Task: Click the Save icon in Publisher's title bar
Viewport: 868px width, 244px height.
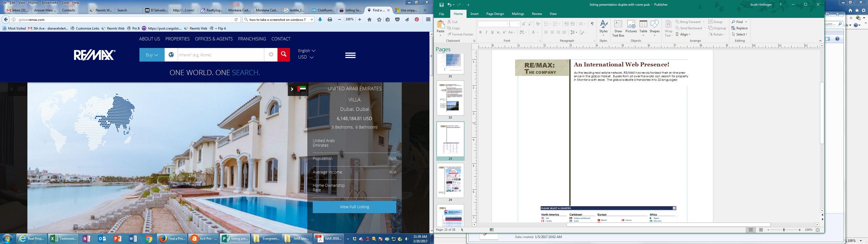Action: [x=441, y=5]
